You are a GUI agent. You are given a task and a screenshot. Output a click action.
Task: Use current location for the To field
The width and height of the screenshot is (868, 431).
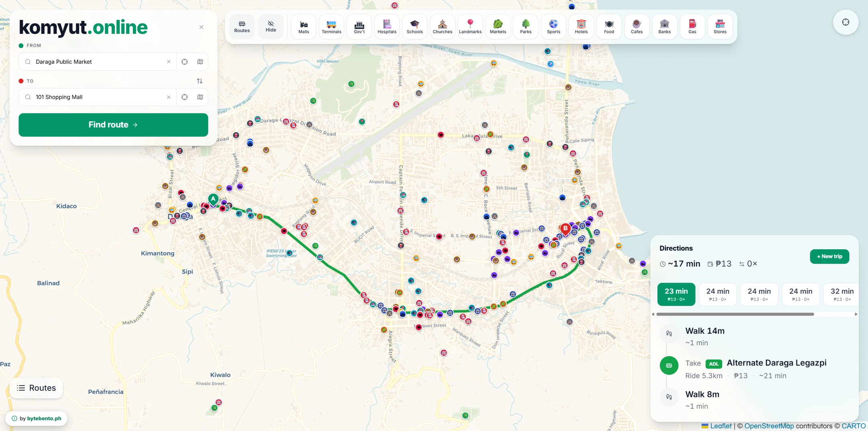[184, 97]
